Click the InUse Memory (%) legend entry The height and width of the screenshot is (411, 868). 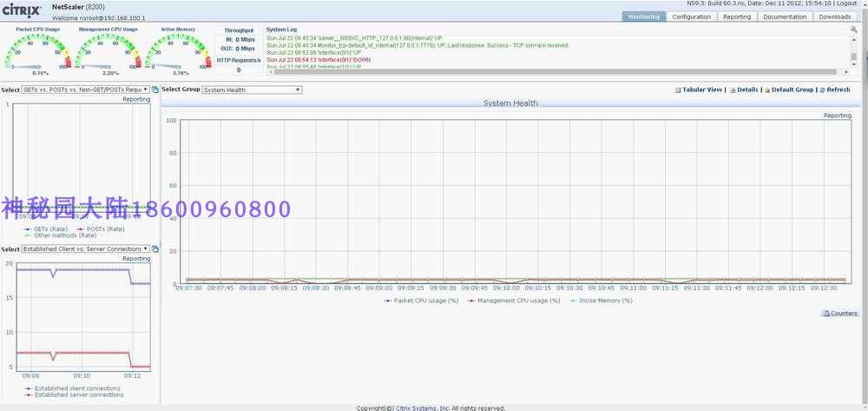(x=600, y=301)
